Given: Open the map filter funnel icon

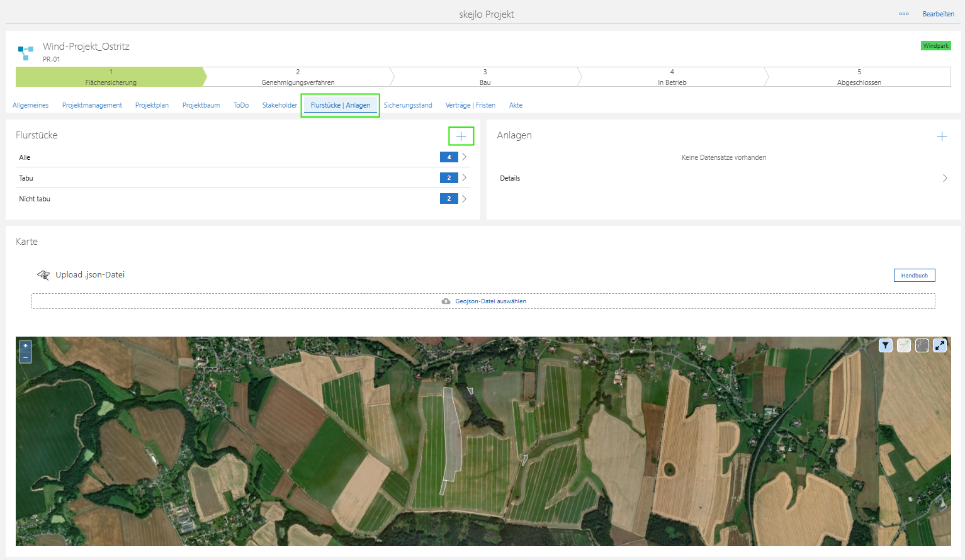Looking at the screenshot, I should [x=885, y=345].
